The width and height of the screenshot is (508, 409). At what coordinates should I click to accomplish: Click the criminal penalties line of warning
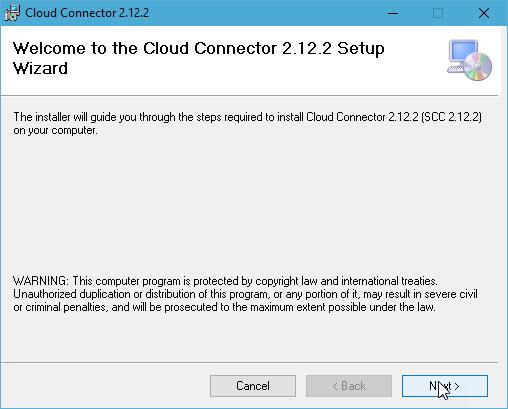click(224, 307)
